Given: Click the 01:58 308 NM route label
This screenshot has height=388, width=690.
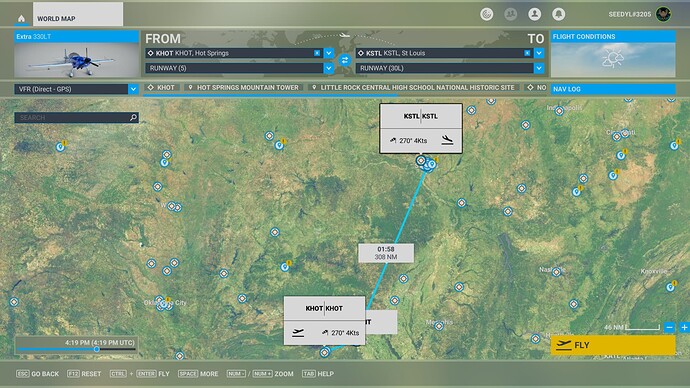Looking at the screenshot, I should [x=386, y=253].
